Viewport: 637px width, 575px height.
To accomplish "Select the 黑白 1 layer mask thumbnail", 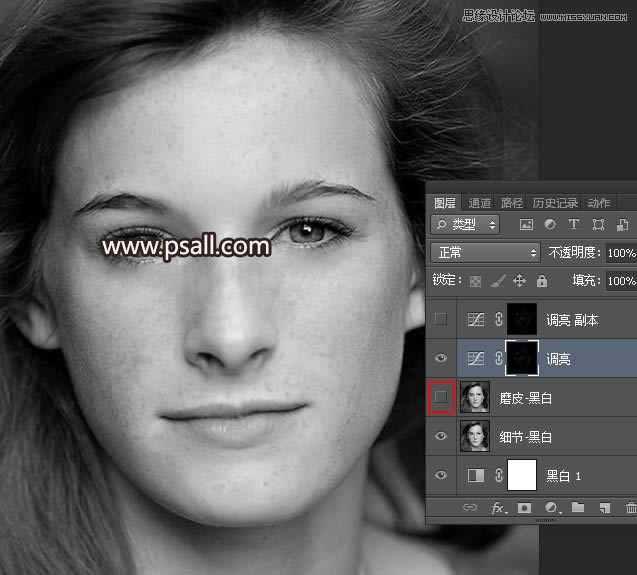I will (x=522, y=476).
